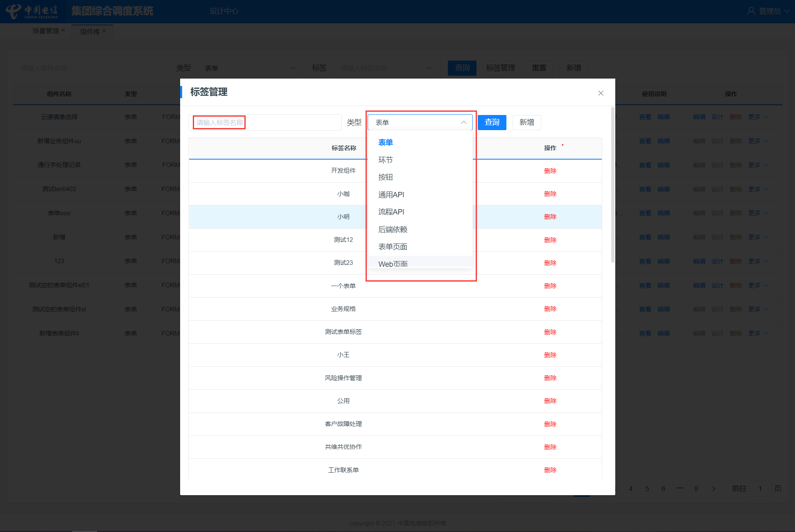Close the 组件库 tab with its X
This screenshot has width=795, height=532.
[x=104, y=31]
